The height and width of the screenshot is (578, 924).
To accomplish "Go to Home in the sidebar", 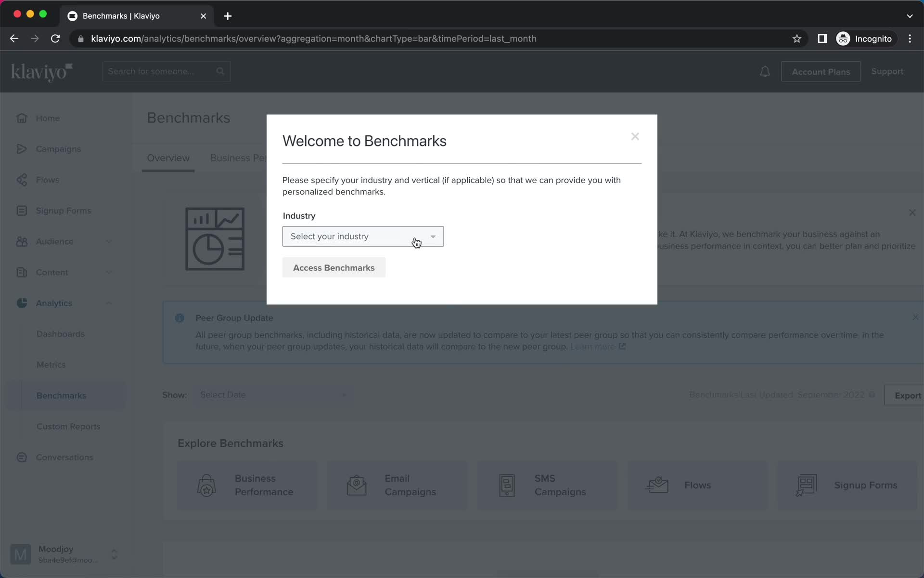I will 48,118.
